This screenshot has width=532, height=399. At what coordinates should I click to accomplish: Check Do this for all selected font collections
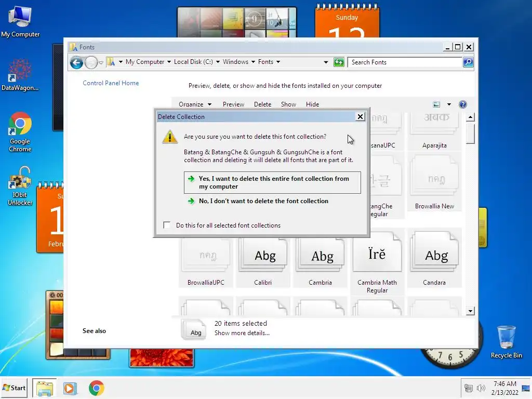167,225
